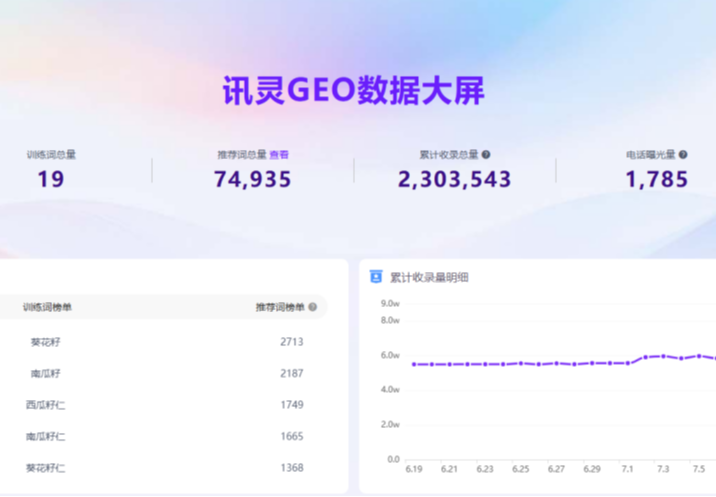Click the 7.1 x-axis date label
716x497 pixels.
[627, 469]
